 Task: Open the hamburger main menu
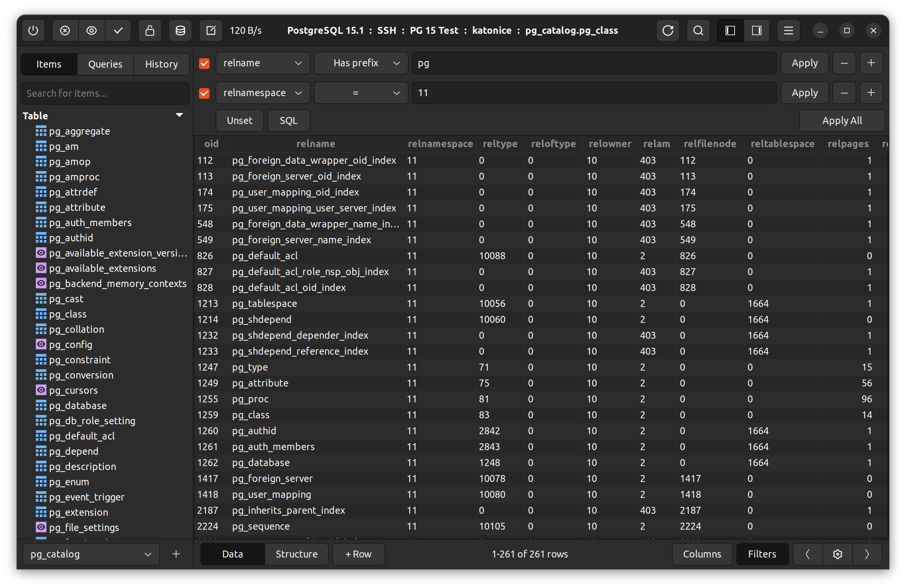point(788,30)
